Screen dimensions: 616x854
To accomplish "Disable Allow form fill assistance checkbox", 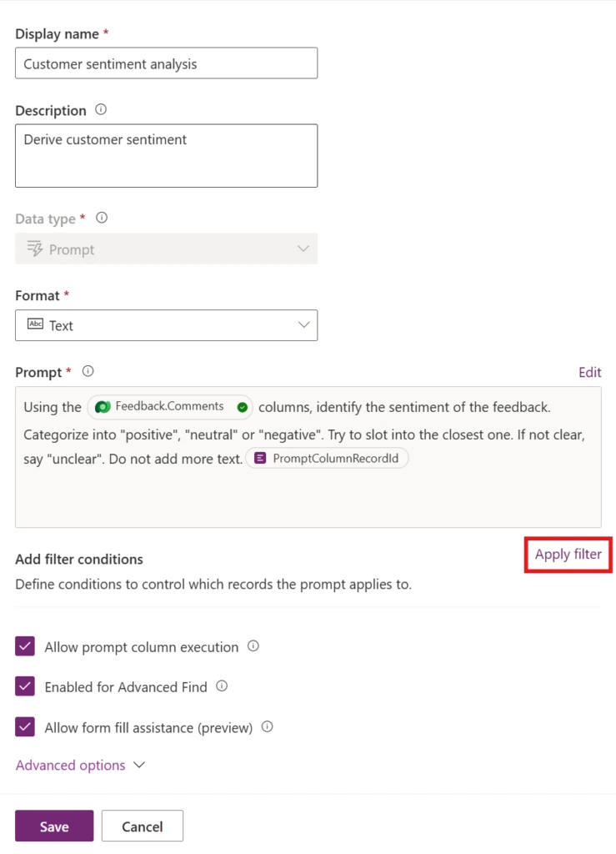I will click(25, 726).
